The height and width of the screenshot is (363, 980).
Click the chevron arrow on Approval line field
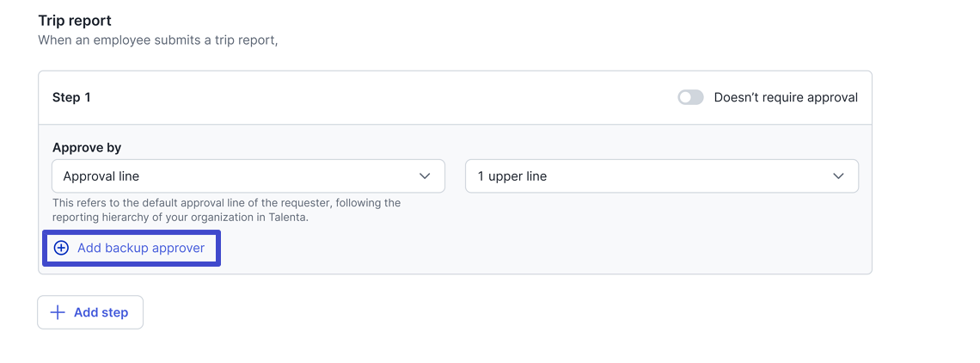[425, 176]
